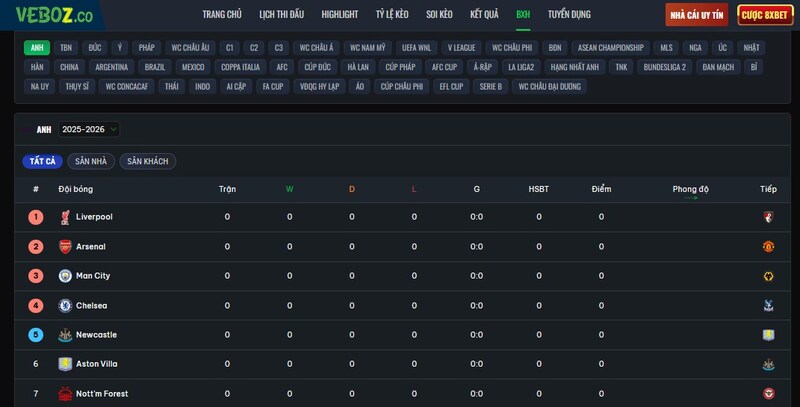800x407 pixels.
Task: Click next opponent crest in Nott'm Forest row
Action: [768, 394]
